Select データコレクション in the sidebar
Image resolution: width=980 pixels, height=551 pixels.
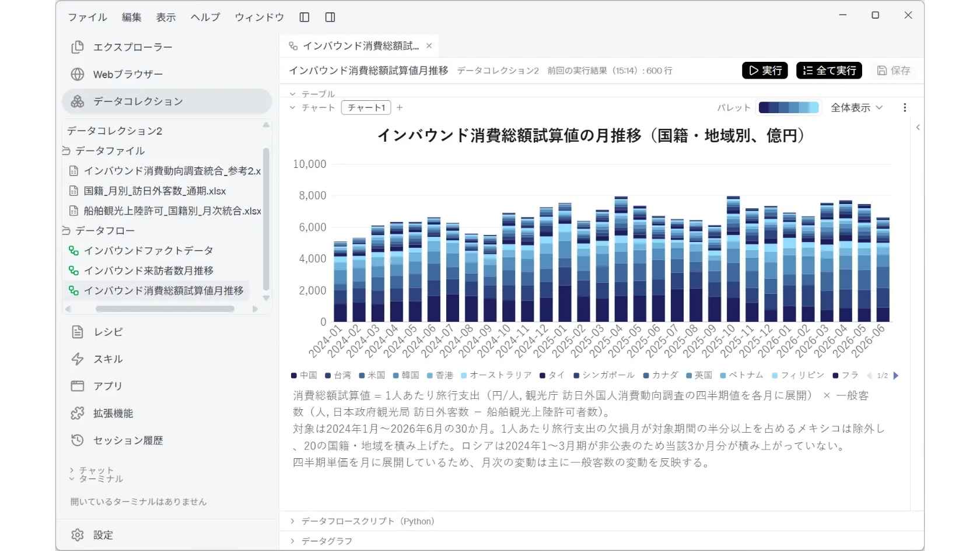click(167, 101)
